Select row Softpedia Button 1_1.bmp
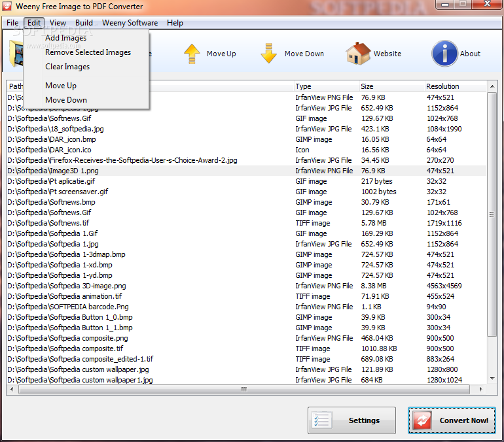Screen dimensions: 504x442 247,328
